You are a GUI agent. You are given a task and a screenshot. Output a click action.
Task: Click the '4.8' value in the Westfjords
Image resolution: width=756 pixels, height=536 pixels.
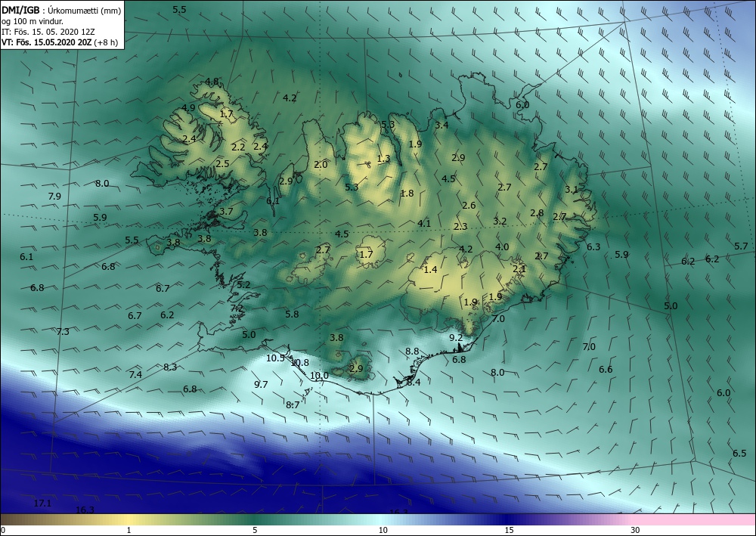(212, 82)
